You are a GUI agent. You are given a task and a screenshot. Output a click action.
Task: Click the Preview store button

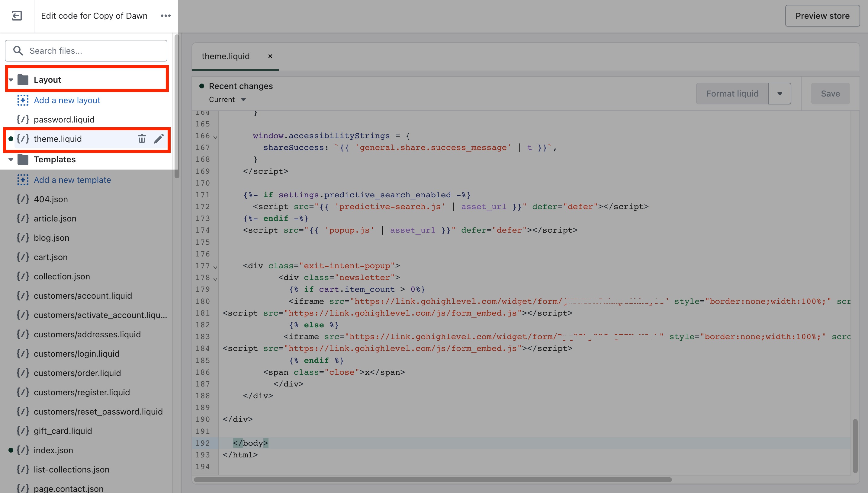tap(822, 16)
